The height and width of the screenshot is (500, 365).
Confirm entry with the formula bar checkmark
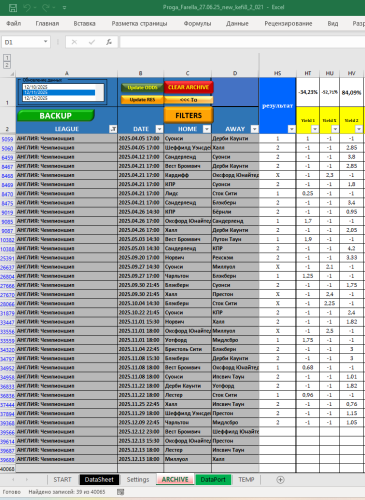pos(92,42)
